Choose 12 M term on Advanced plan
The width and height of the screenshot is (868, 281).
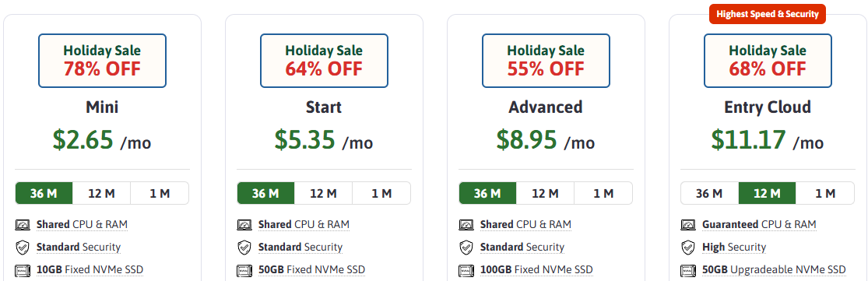545,194
